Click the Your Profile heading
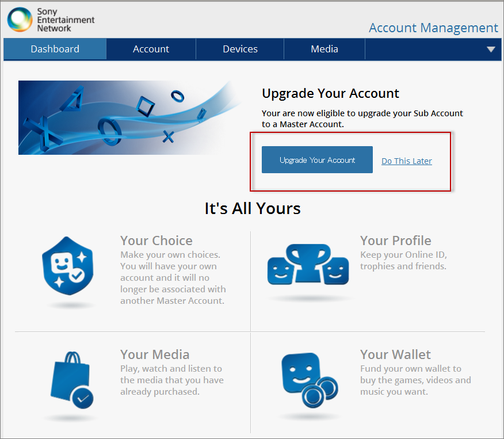This screenshot has width=504, height=439. pos(395,241)
